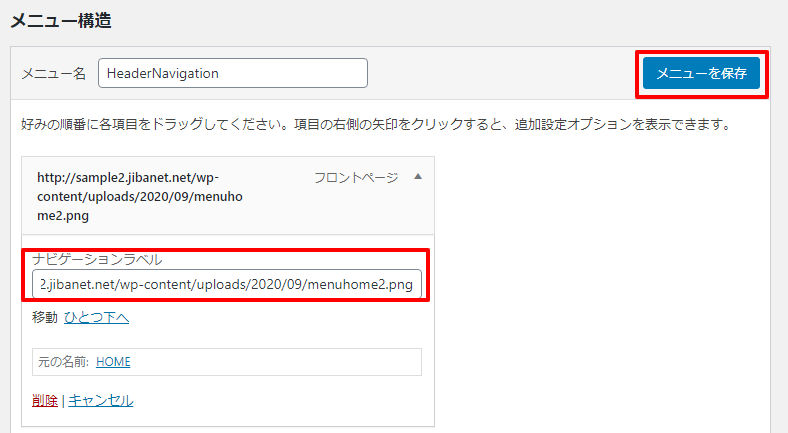The width and height of the screenshot is (788, 433).
Task: Click the メニュー名 label text
Action: pyautogui.click(x=53, y=73)
